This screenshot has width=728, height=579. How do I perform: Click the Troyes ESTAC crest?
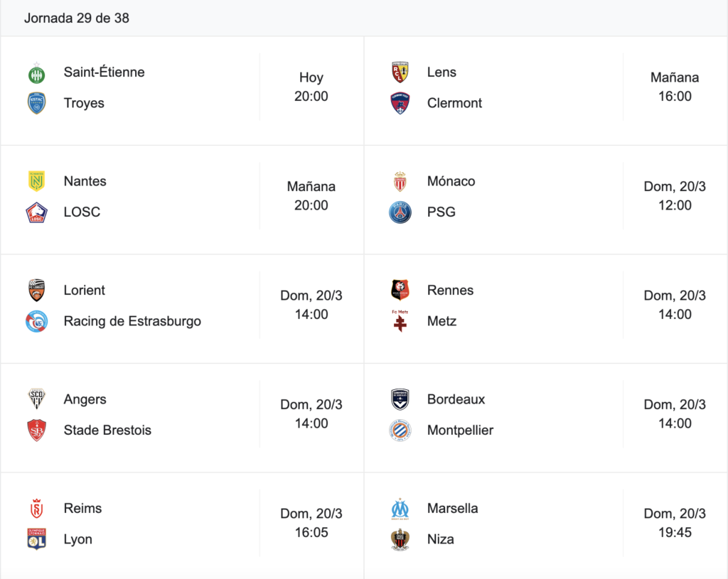[x=37, y=103]
